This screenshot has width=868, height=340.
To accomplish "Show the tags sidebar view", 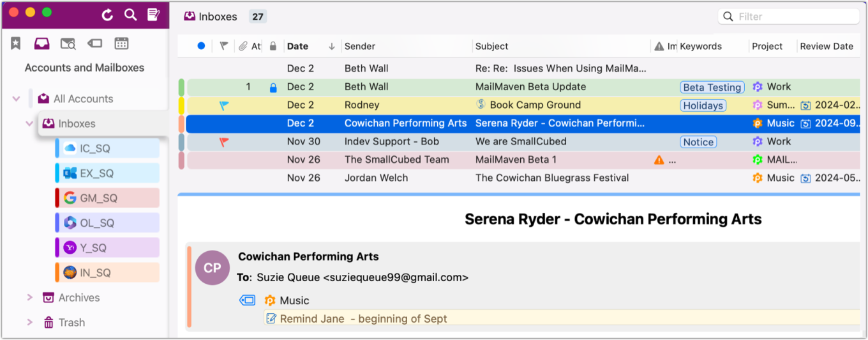I will coord(94,43).
